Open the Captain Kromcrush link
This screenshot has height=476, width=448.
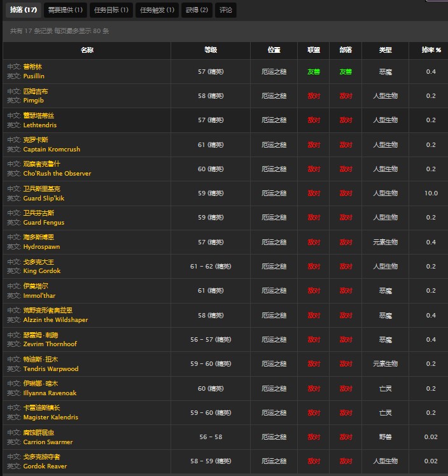coord(52,150)
